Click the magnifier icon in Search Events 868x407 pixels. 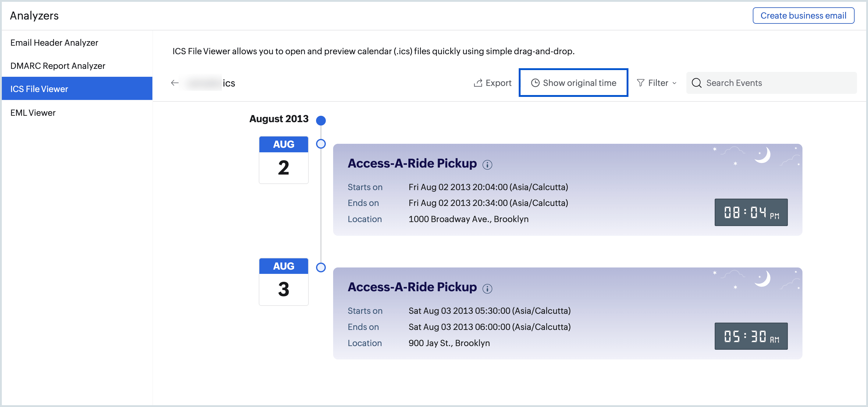[696, 83]
